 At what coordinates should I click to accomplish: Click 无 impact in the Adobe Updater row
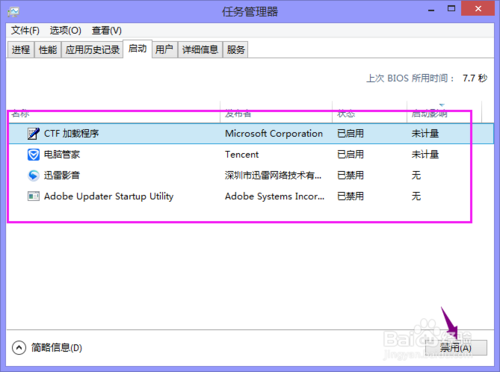coord(416,196)
